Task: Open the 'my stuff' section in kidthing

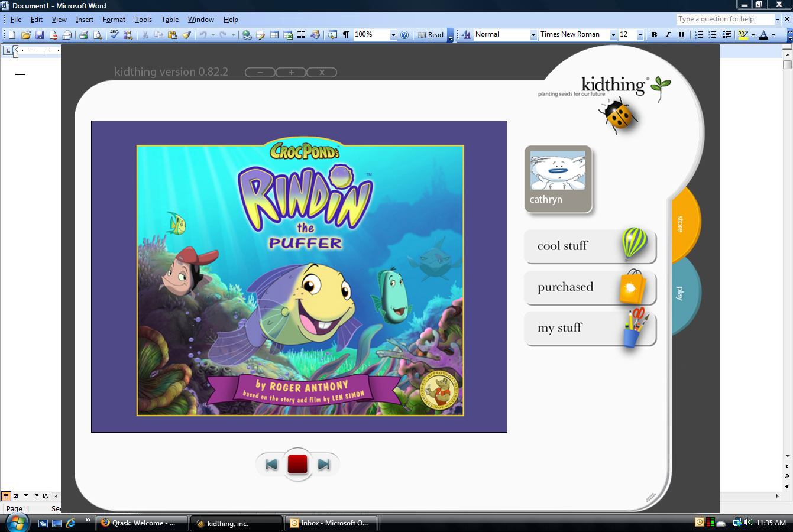Action: pyautogui.click(x=590, y=328)
